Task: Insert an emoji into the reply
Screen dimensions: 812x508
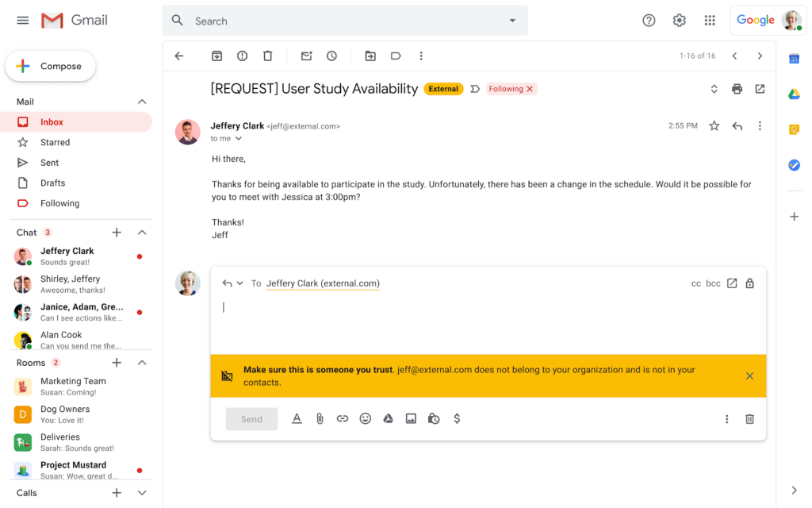Action: click(365, 418)
